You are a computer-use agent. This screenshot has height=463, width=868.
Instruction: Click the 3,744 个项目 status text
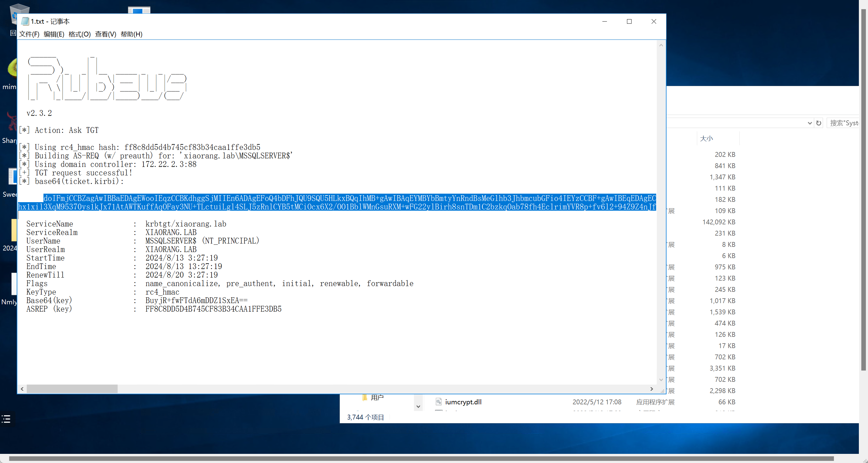tap(366, 417)
